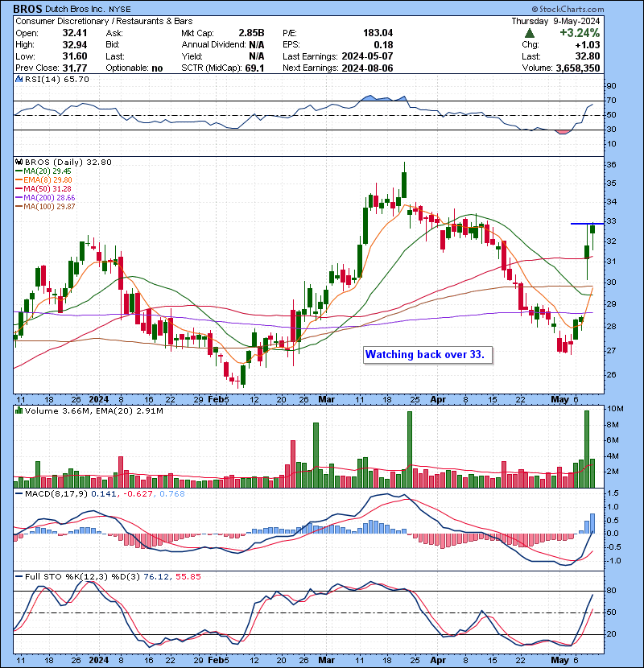Click the Volume value 3,658,350
The height and width of the screenshot is (668, 644).
[578, 68]
